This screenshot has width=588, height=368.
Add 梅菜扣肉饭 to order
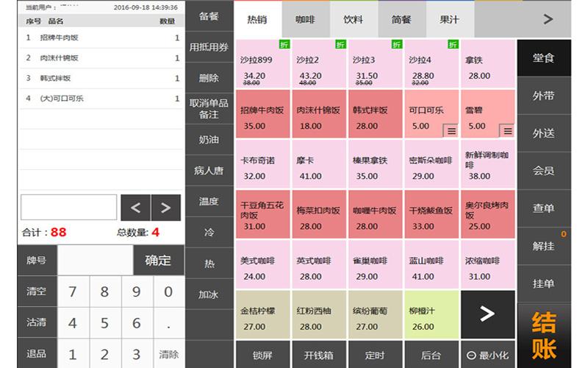click(x=319, y=214)
